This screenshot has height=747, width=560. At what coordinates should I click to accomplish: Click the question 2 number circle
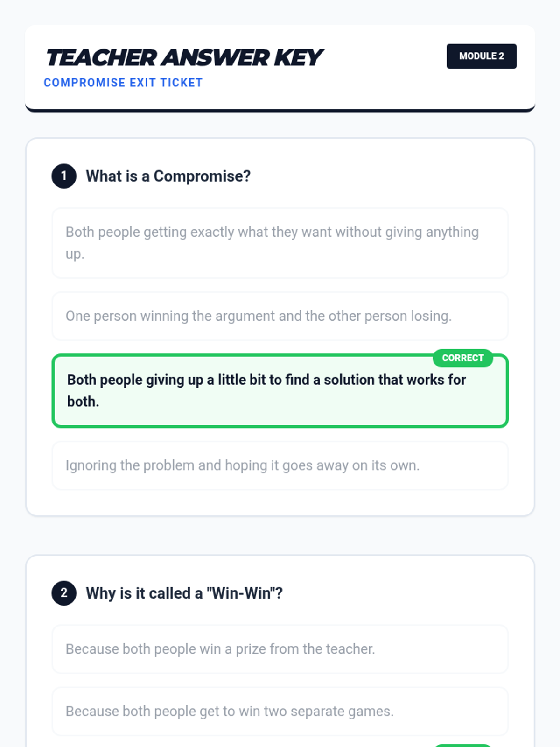[64, 593]
